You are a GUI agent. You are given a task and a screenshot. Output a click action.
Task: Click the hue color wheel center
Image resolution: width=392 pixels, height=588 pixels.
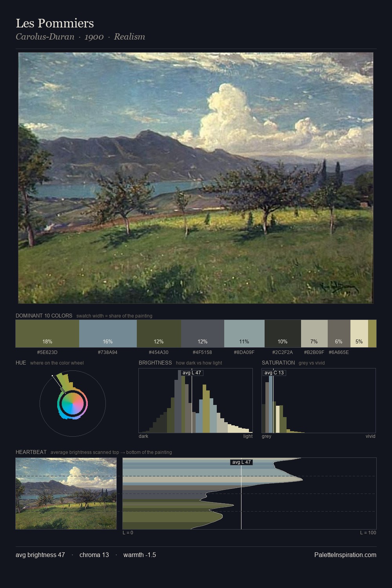[x=73, y=404]
